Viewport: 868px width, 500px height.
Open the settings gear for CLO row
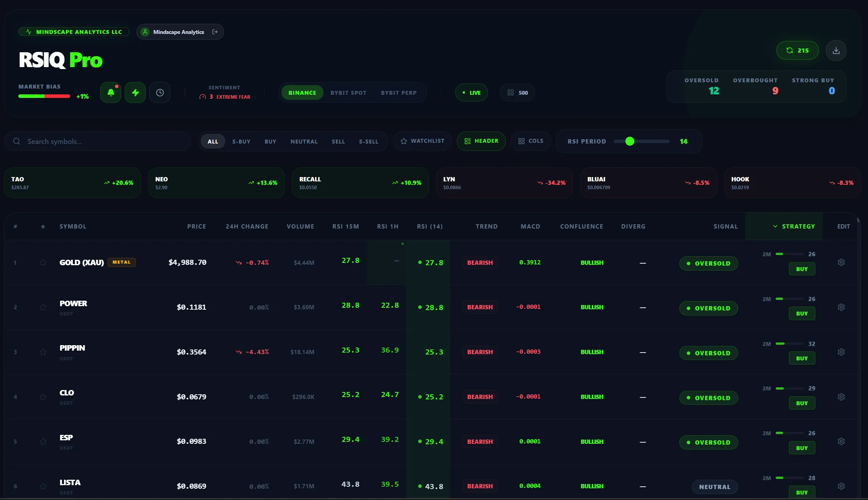pyautogui.click(x=841, y=397)
